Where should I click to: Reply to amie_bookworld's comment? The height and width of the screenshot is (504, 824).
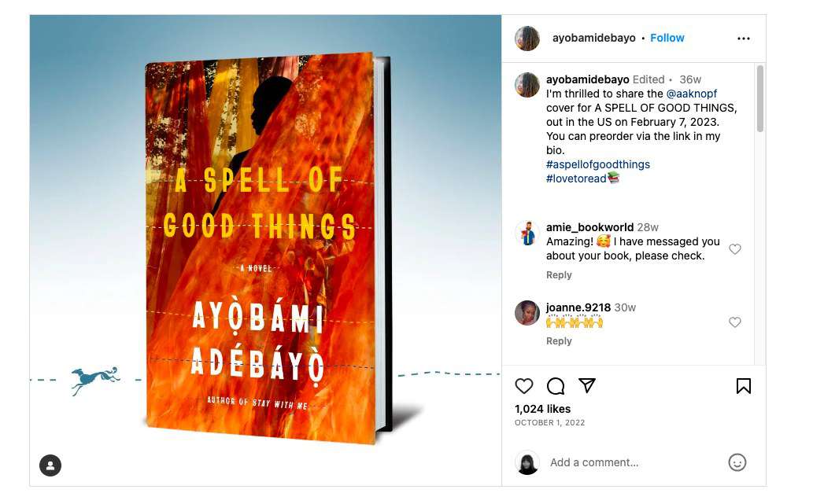pos(559,275)
